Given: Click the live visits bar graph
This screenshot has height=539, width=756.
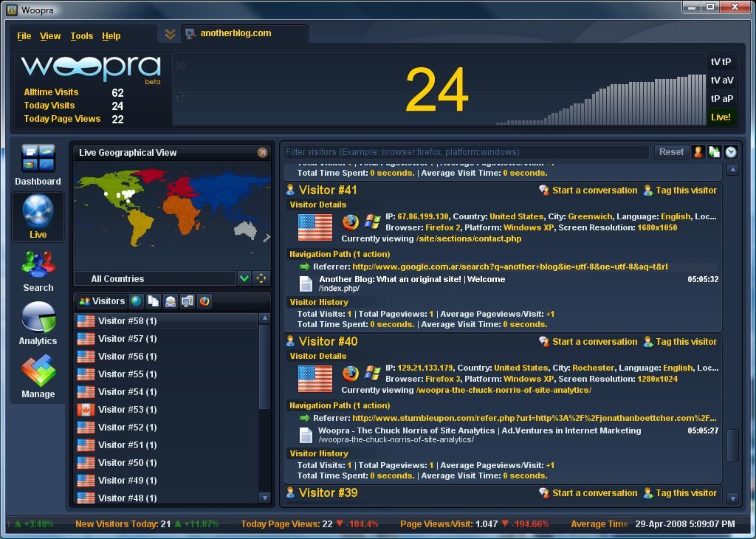Looking at the screenshot, I should point(601,100).
